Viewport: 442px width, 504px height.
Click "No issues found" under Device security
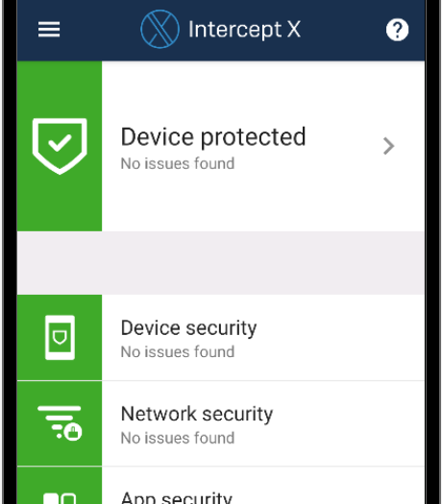(178, 352)
